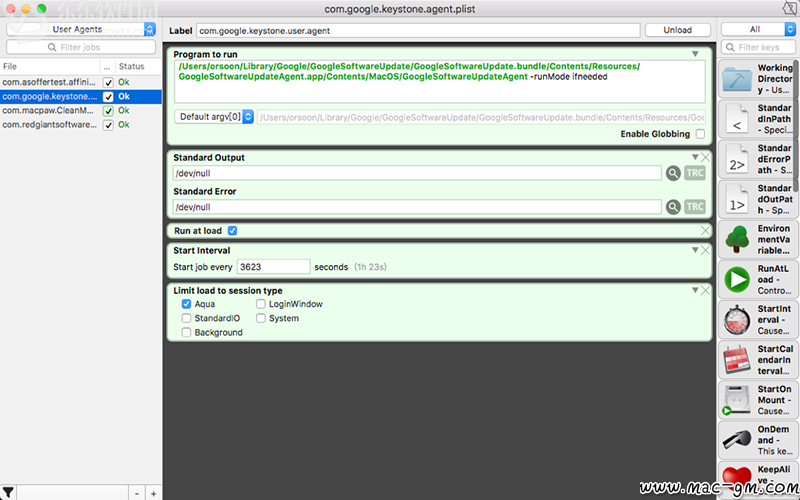The image size is (800, 500).
Task: Select the StartCalendarInterval calendar icon
Action: click(737, 360)
